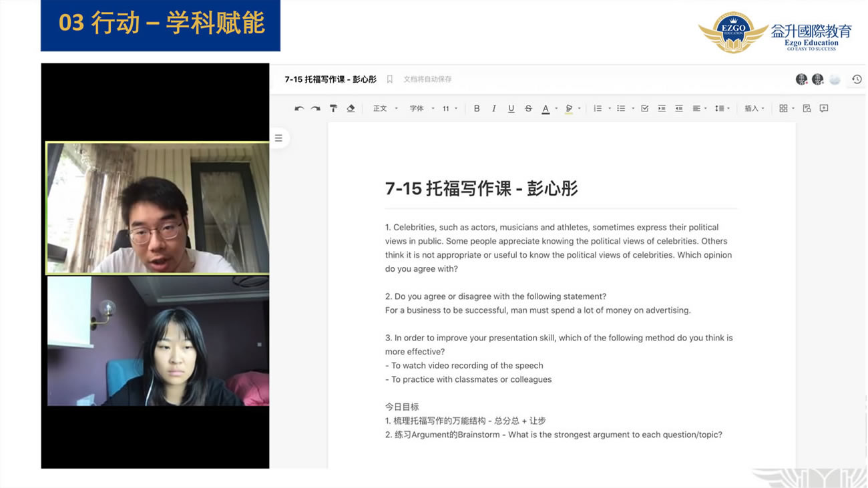Select the format painter tool
This screenshot has height=488, width=868.
pyautogui.click(x=333, y=108)
